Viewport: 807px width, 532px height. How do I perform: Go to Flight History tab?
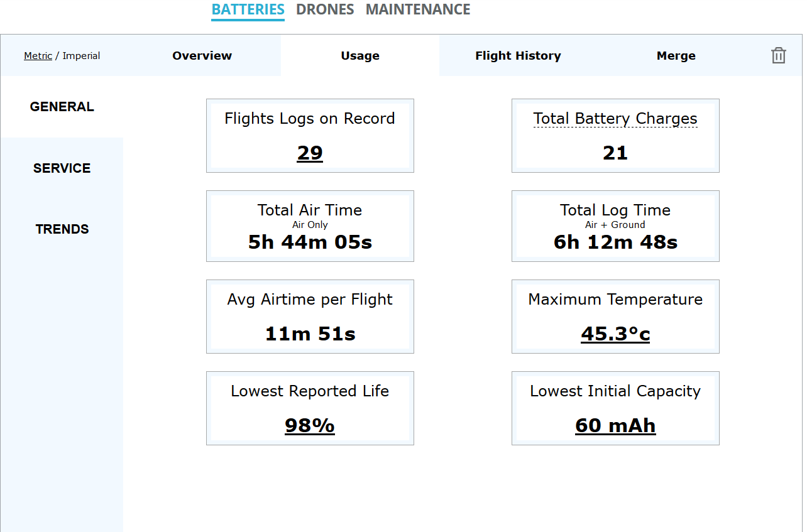(x=518, y=55)
